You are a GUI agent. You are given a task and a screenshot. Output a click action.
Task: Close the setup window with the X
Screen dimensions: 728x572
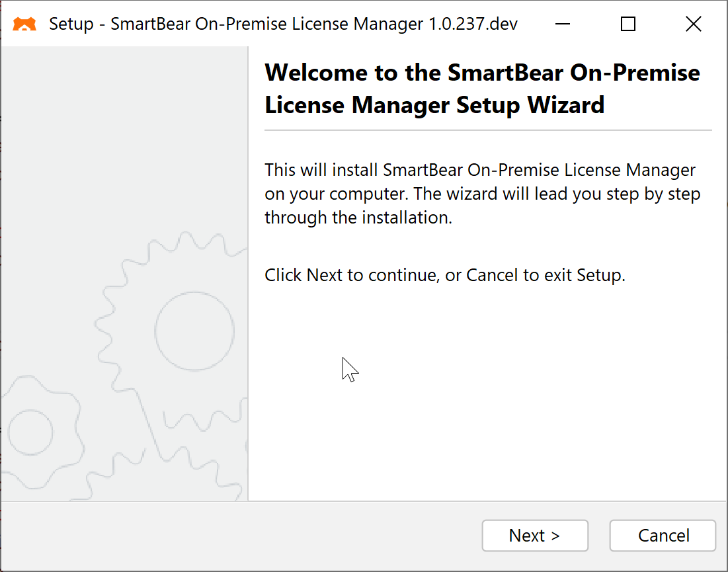(693, 24)
